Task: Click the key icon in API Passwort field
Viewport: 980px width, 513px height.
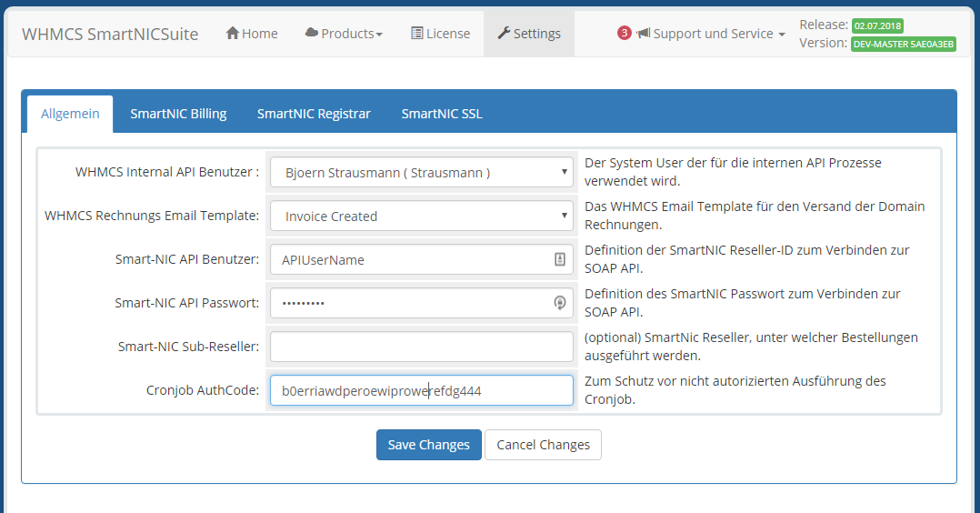Action: [x=560, y=303]
